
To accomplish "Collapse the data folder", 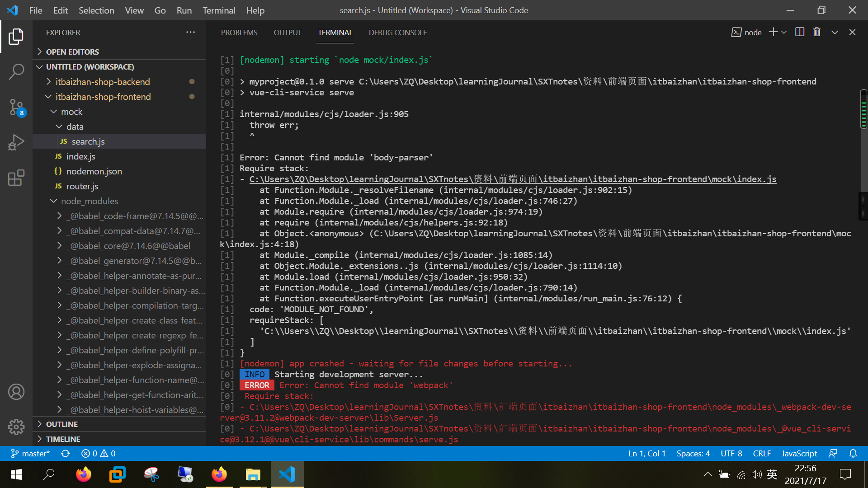I will (119, 127).
